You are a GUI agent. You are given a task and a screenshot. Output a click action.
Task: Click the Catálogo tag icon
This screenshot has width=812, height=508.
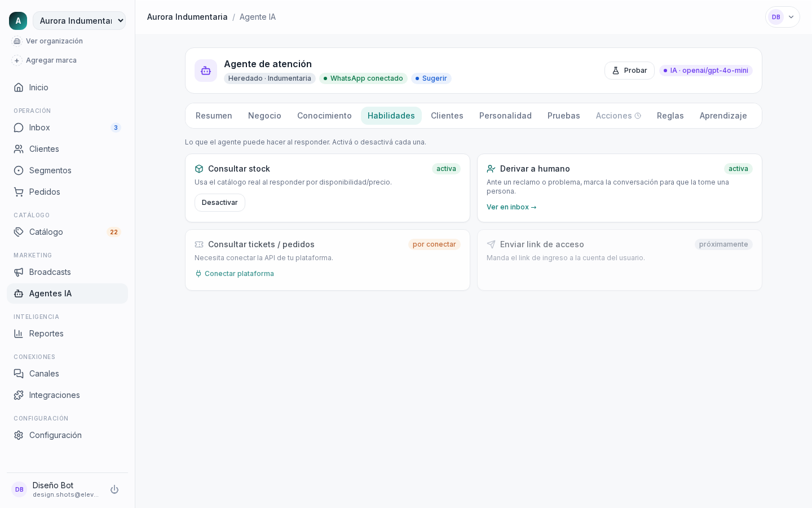pos(19,232)
